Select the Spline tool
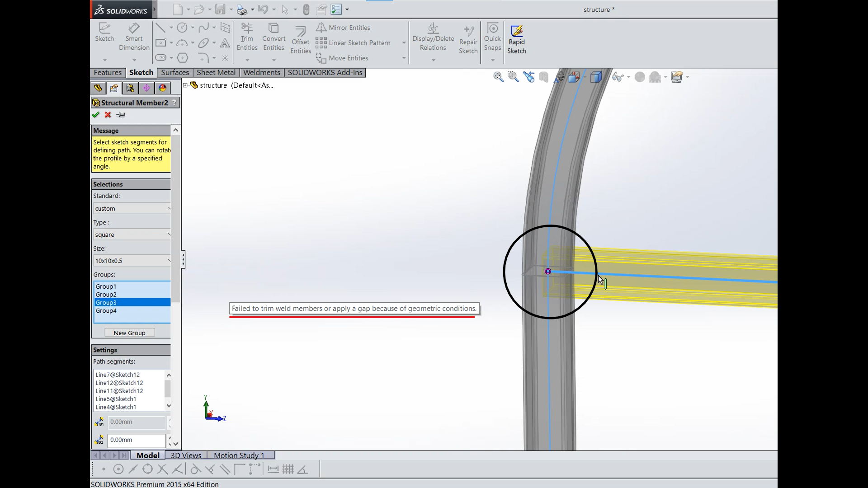 tap(203, 28)
